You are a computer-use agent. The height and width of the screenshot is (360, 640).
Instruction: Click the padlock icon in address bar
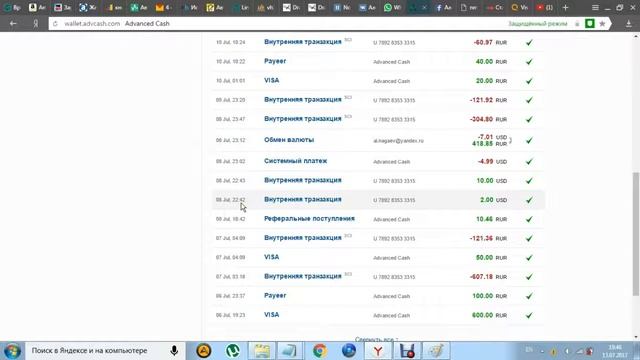(577, 24)
